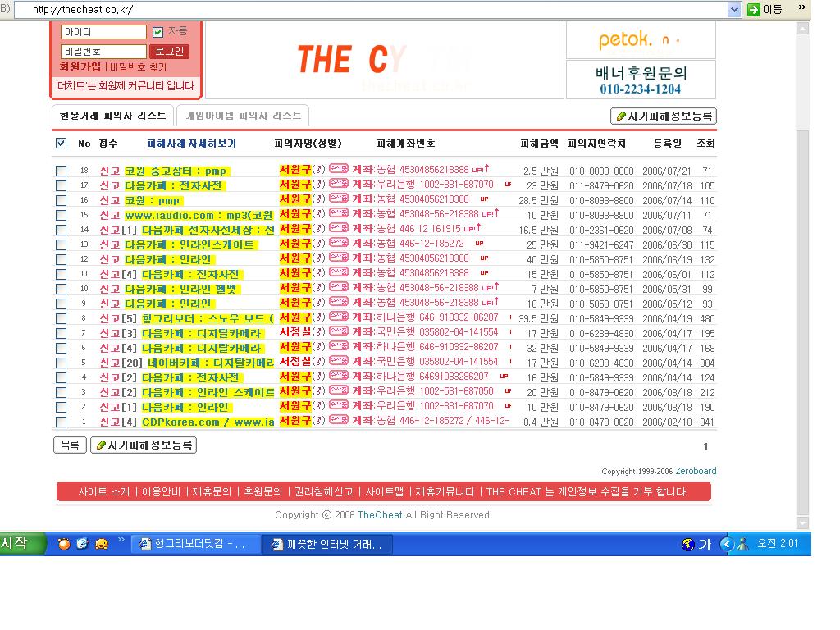Click the green 이동 Go arrow icon
The height and width of the screenshot is (630, 840).
tap(754, 9)
